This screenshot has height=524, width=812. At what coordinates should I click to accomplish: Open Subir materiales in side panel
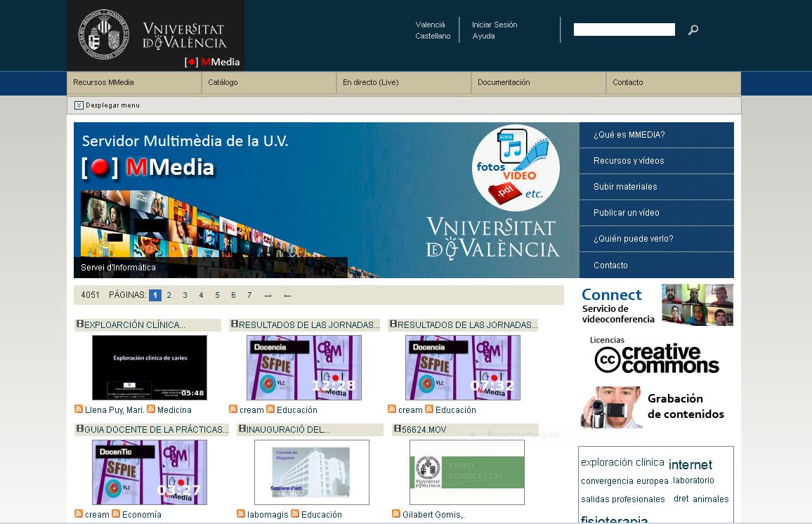tap(625, 187)
